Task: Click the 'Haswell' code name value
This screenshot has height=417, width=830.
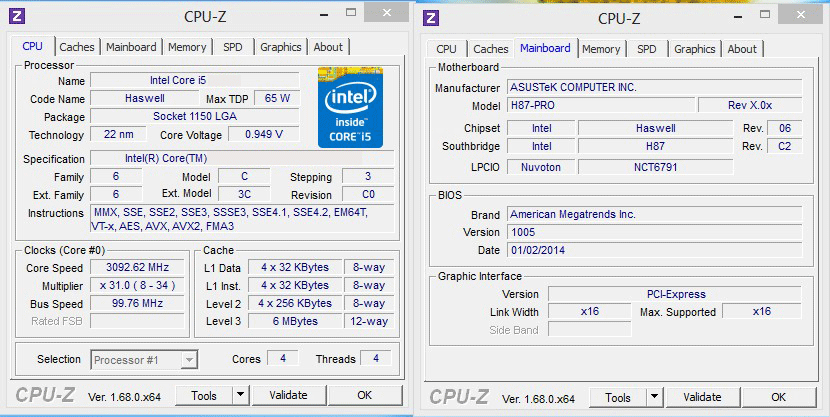Action: (145, 98)
